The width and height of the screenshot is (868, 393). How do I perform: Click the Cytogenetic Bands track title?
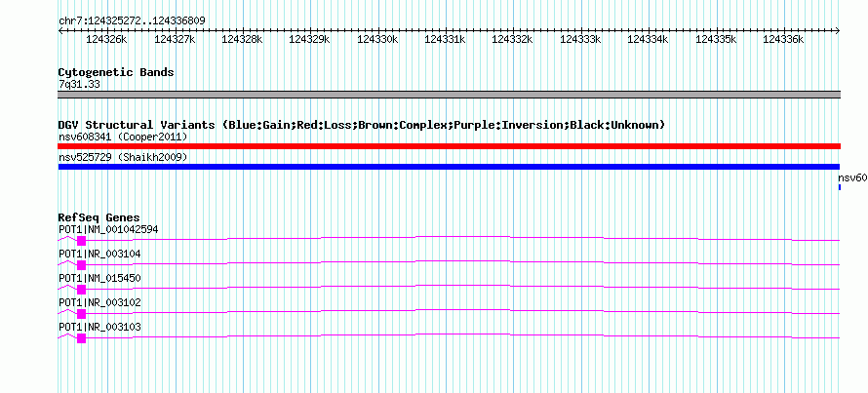pos(116,72)
